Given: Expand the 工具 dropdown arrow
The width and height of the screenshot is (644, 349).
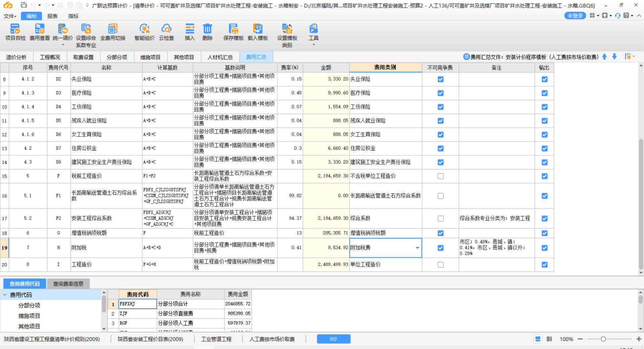Looking at the screenshot, I should [314, 45].
